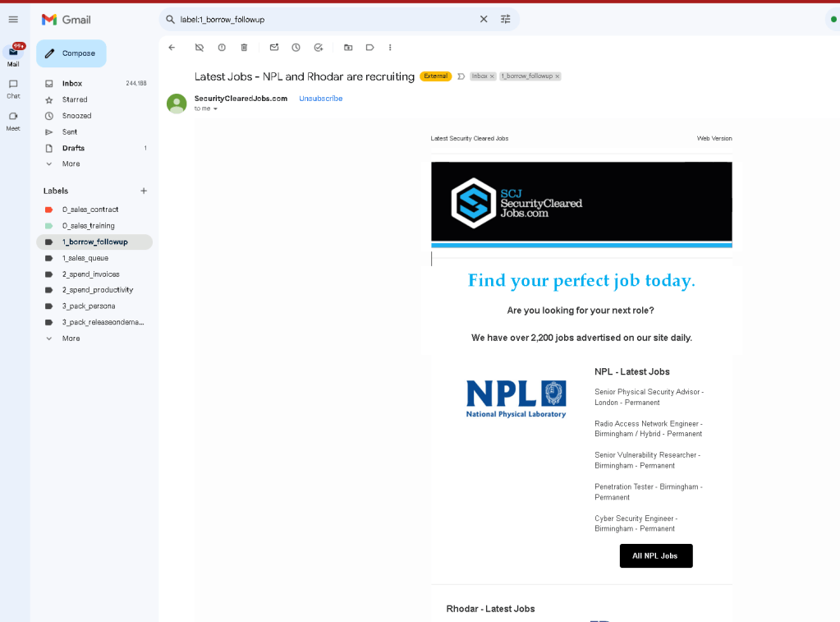Open the Web Version link

pyautogui.click(x=714, y=138)
